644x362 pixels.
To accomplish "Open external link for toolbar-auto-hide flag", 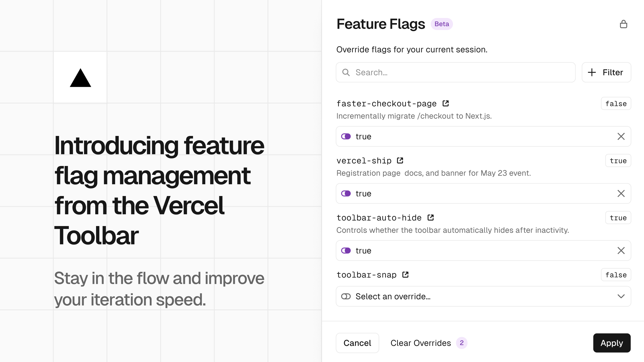I will coord(431,218).
